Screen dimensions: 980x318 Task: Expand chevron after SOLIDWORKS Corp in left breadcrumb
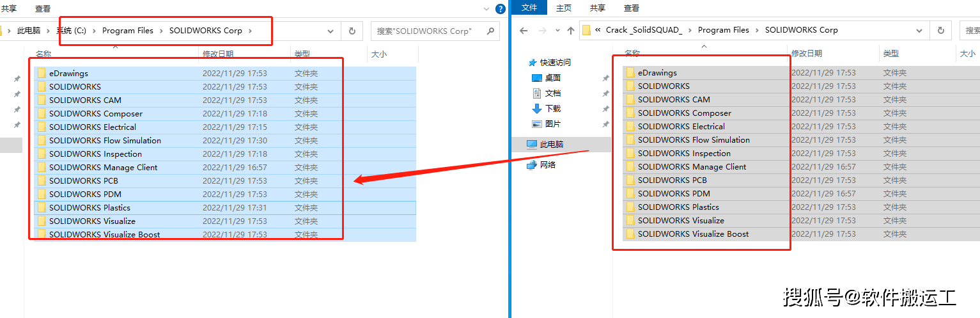[250, 31]
